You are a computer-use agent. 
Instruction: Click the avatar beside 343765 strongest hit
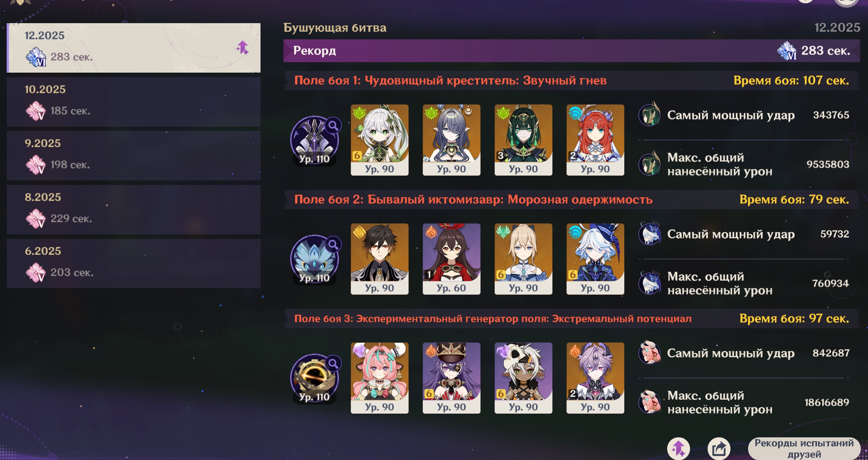[x=650, y=114]
